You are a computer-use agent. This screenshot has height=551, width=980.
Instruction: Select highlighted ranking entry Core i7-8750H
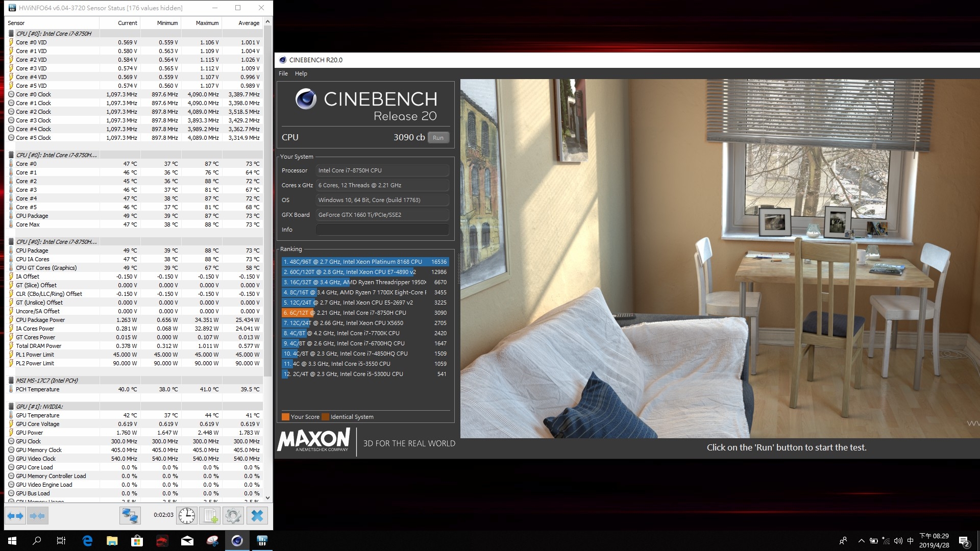(x=365, y=313)
